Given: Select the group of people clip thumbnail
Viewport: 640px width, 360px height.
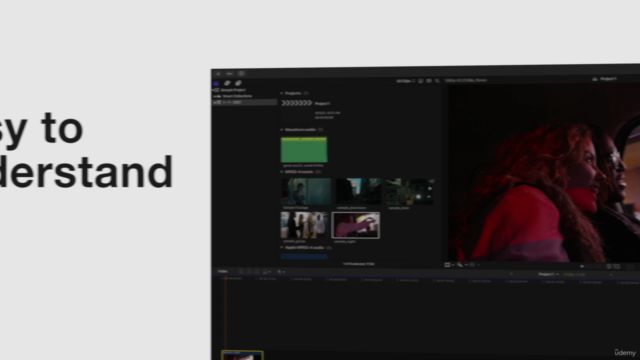Looking at the screenshot, I should pyautogui.click(x=304, y=225).
